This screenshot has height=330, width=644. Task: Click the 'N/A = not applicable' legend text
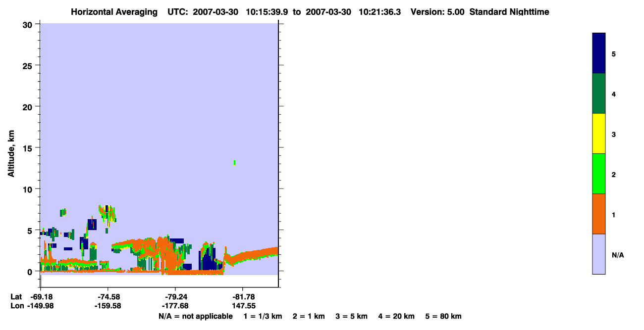pos(196,316)
